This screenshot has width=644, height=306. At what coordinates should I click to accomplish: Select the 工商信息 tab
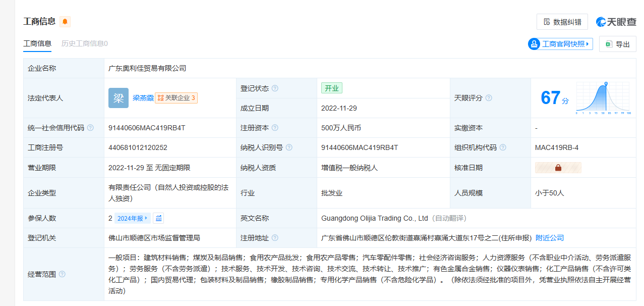click(x=37, y=43)
